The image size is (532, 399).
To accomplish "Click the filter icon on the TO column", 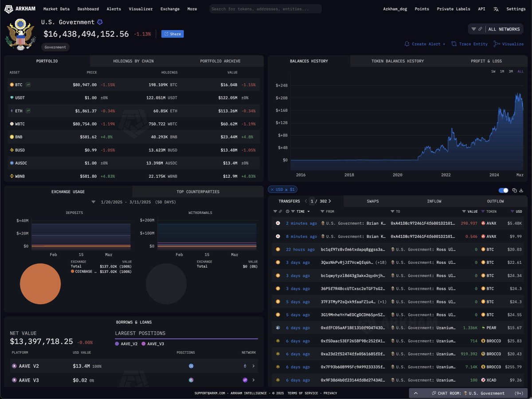I will [392, 211].
